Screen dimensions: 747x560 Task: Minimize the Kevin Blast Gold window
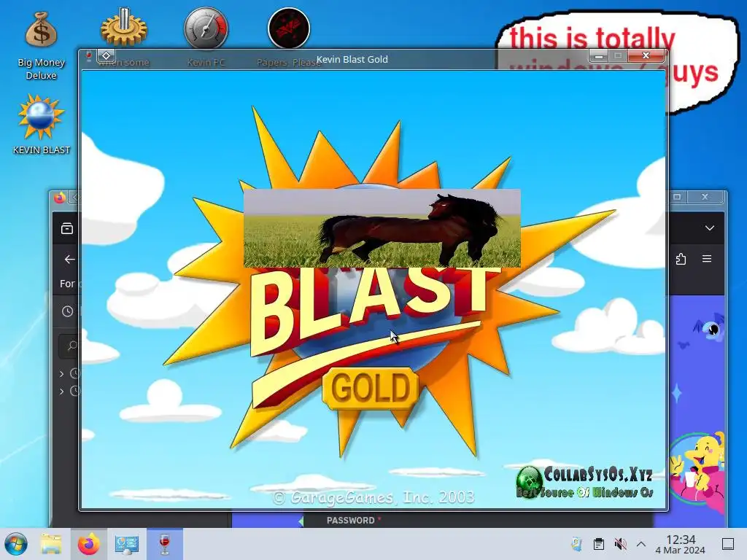click(599, 56)
